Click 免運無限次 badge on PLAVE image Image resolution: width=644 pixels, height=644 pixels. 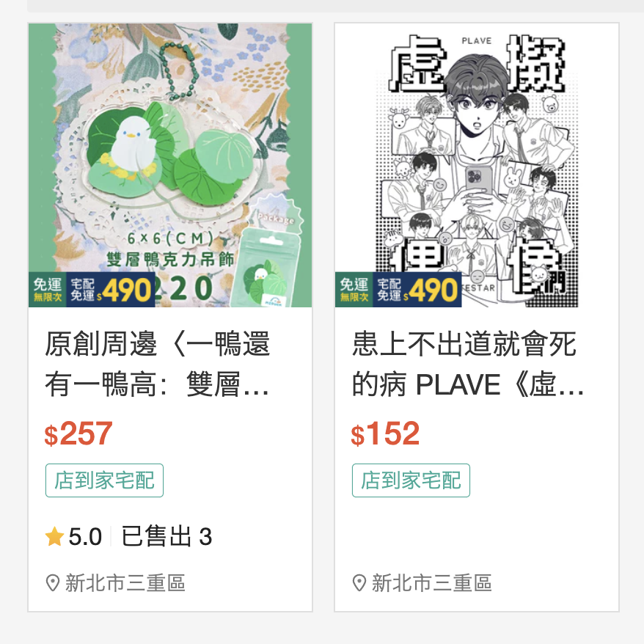(x=354, y=290)
